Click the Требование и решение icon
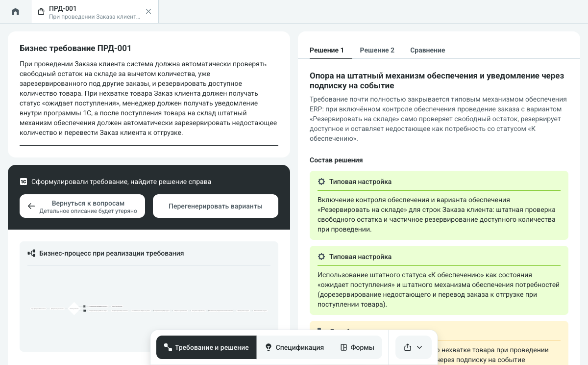 click(168, 347)
